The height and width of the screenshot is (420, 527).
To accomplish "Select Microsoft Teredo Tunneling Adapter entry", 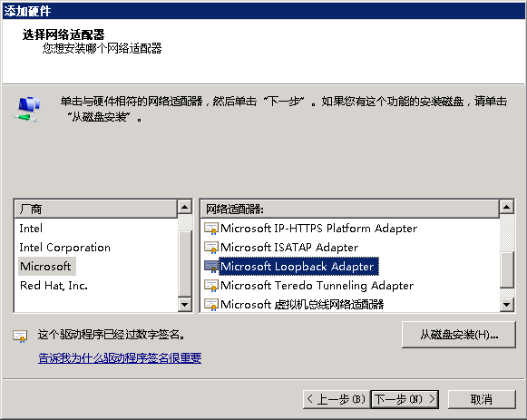I will [x=317, y=286].
